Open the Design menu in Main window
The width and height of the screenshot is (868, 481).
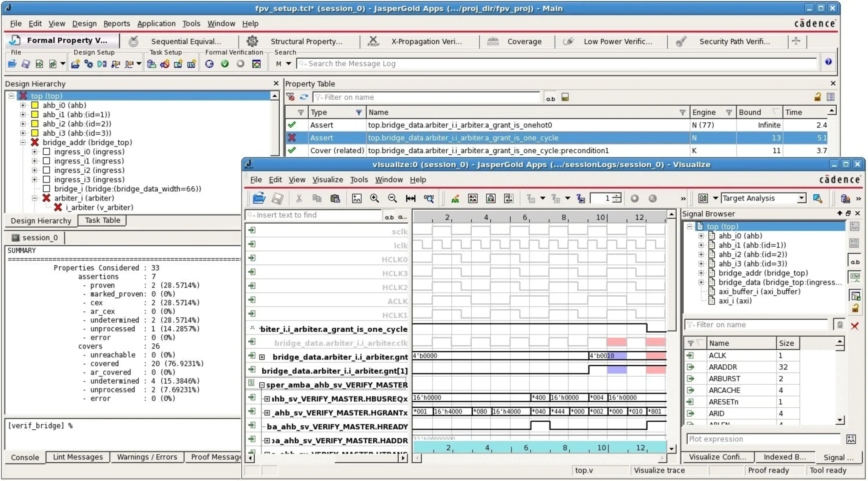pyautogui.click(x=84, y=23)
